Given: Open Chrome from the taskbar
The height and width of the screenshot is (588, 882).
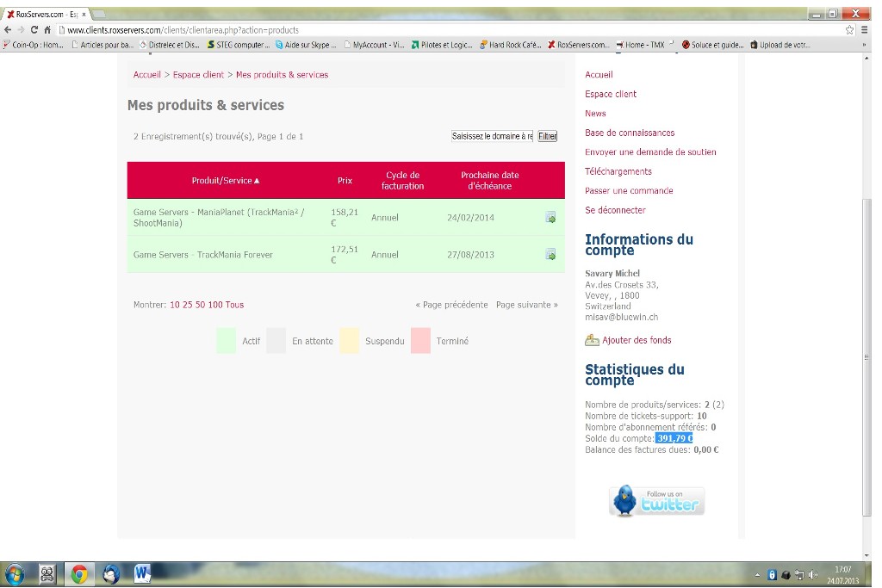Looking at the screenshot, I should click(x=78, y=574).
